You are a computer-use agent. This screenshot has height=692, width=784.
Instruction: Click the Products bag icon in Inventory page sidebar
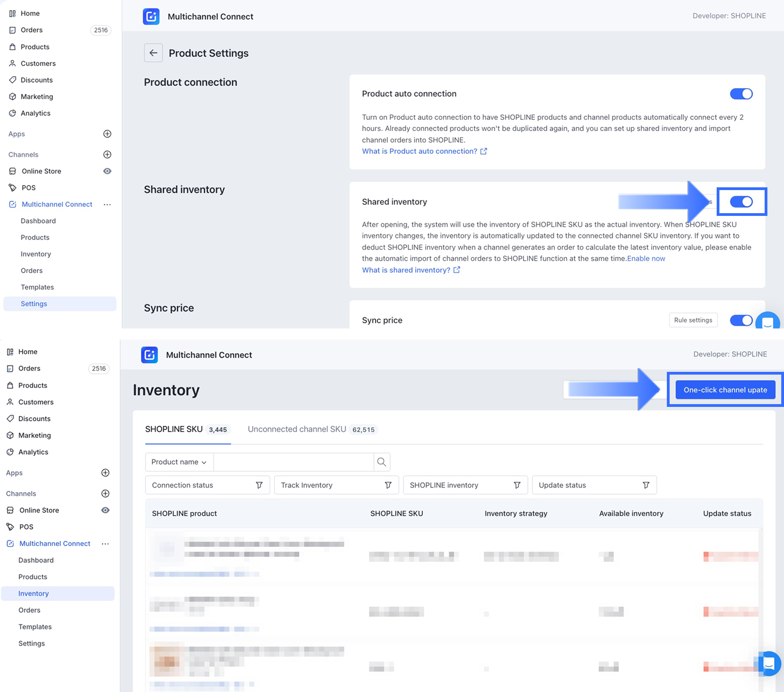point(10,385)
